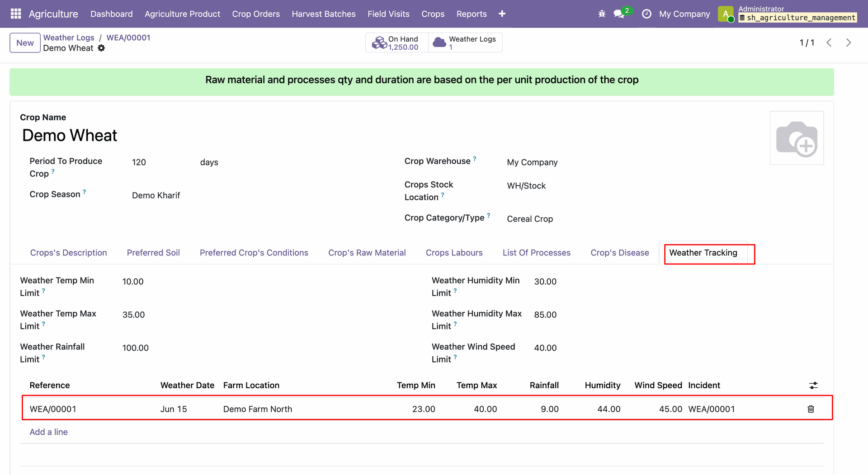The width and height of the screenshot is (868, 475).
Task: Open the activities clock icon
Action: coord(646,14)
